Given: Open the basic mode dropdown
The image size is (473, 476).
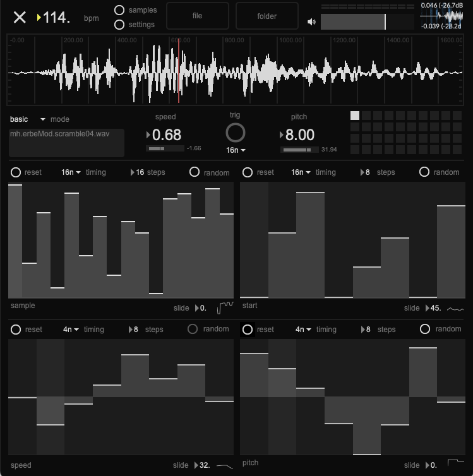Looking at the screenshot, I should click(x=27, y=119).
